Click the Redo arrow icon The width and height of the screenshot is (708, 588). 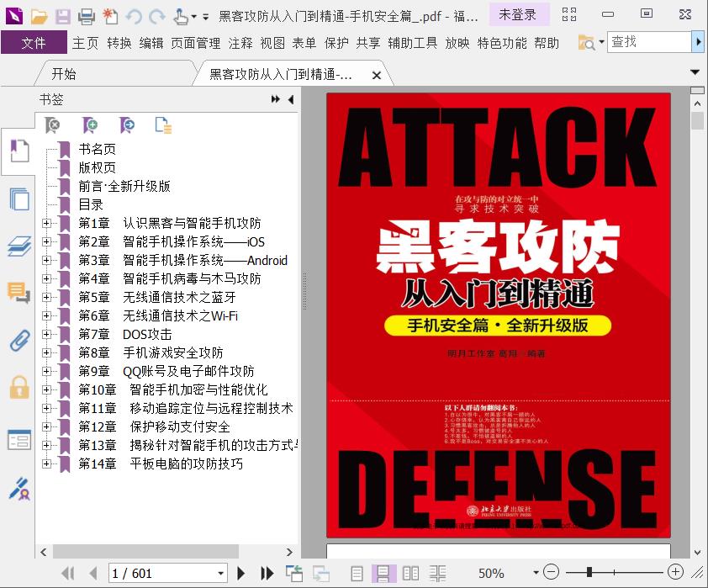(x=157, y=17)
